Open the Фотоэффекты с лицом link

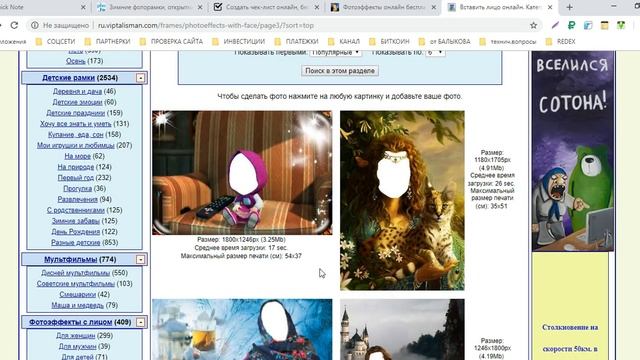tap(70, 322)
